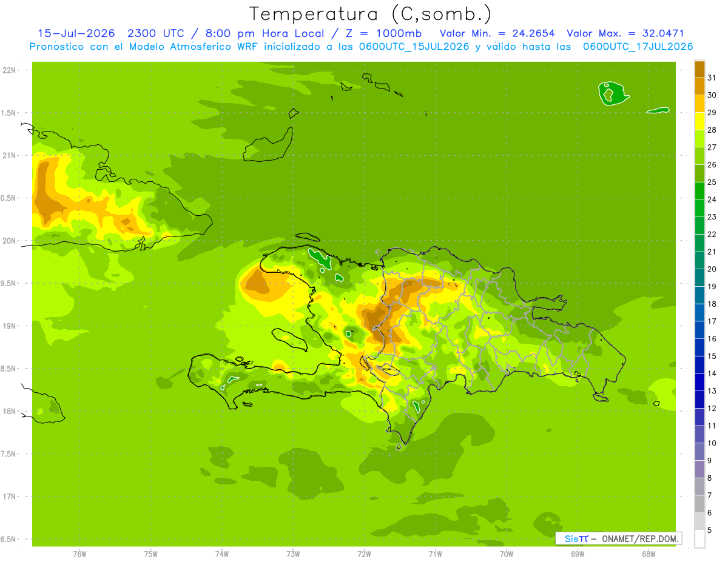Image resolution: width=728 pixels, height=562 pixels.
Task: Click colorbar label "31"
Action: [x=712, y=78]
